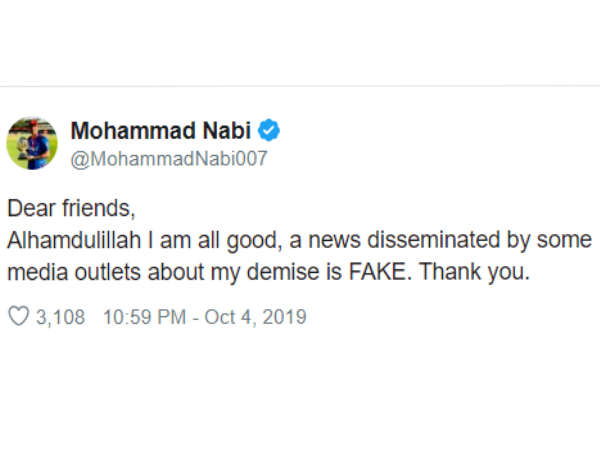Click the blue verified badge
600x450 pixels.
[x=270, y=130]
